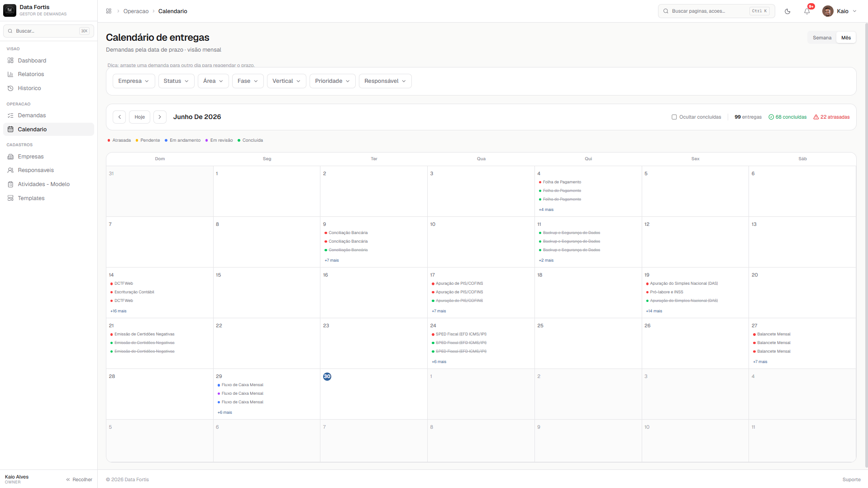Click the 68 concluidas check icon
The width and height of the screenshot is (868, 488).
[x=771, y=117]
